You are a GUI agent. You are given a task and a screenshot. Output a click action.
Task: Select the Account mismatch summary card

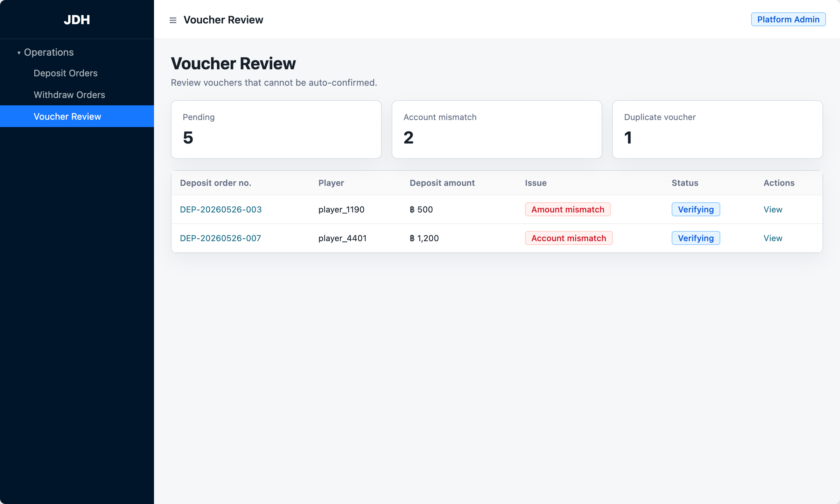497,129
